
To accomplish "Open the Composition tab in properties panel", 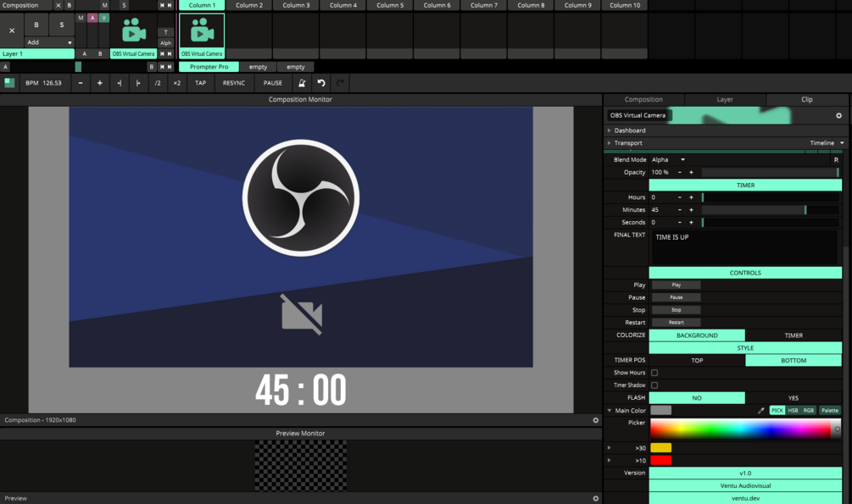I will tap(643, 99).
